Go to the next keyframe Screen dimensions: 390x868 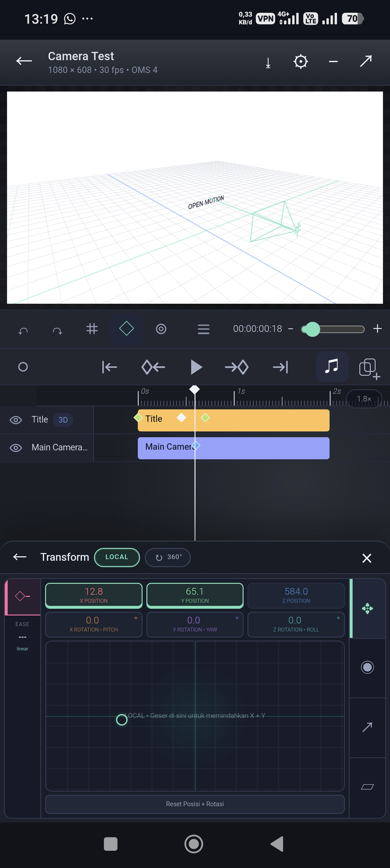pos(237,367)
